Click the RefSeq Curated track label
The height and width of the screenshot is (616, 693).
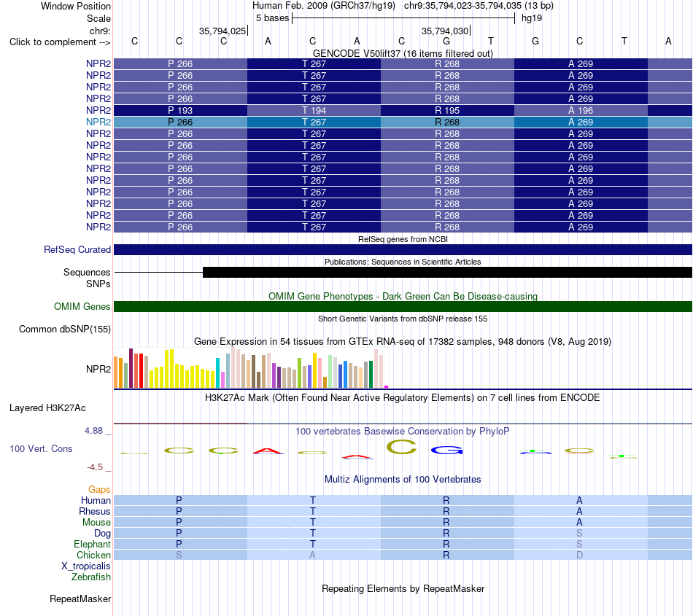[x=77, y=249]
